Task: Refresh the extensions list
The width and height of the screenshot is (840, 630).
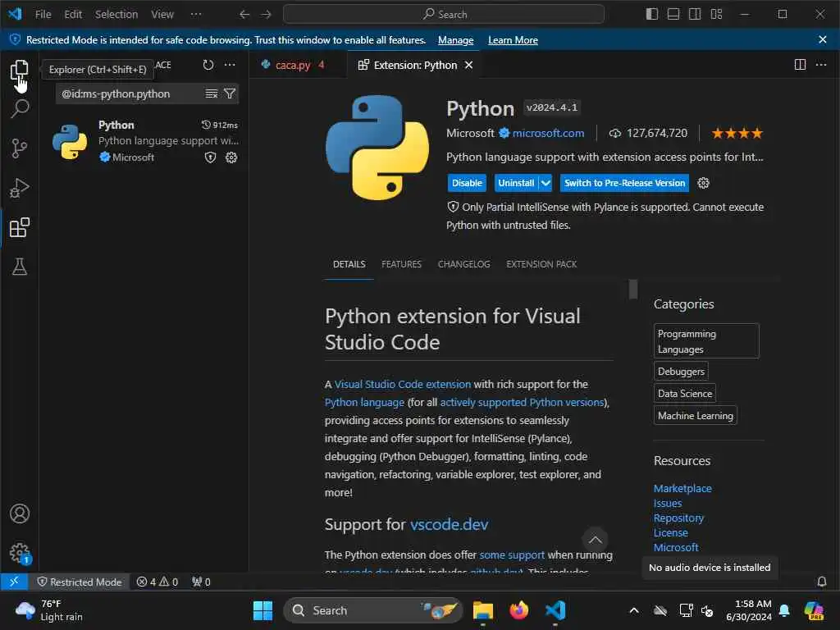Action: (208, 65)
